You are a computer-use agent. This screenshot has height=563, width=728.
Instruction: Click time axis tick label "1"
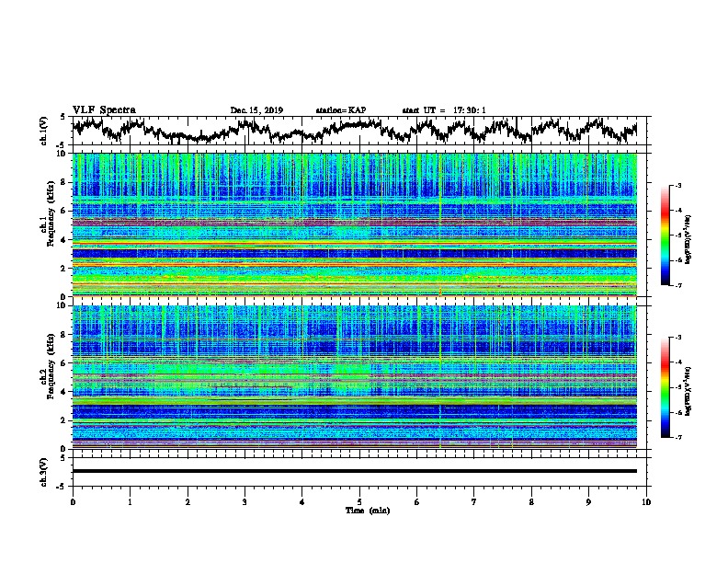(130, 502)
